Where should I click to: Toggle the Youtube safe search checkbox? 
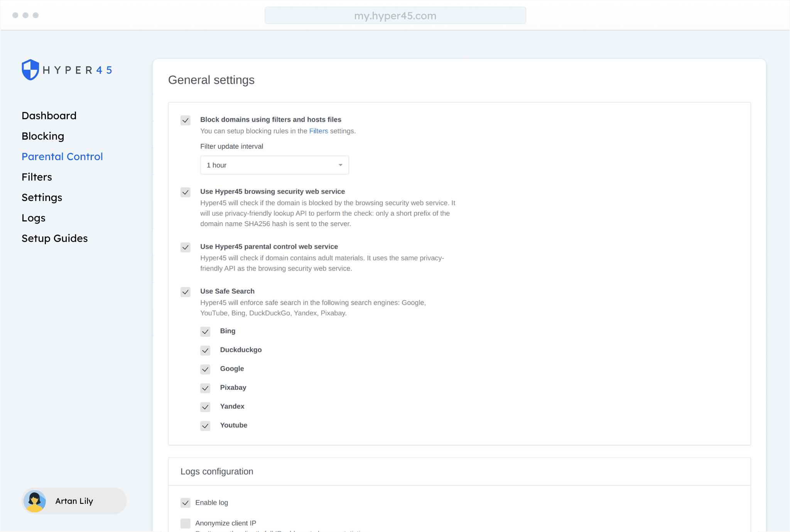pyautogui.click(x=205, y=426)
